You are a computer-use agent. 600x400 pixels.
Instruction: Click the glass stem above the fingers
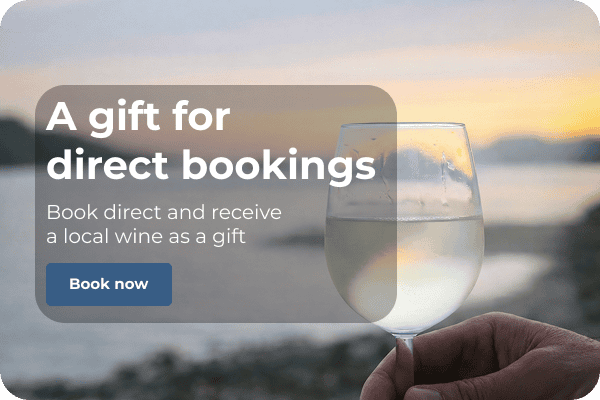pyautogui.click(x=407, y=343)
